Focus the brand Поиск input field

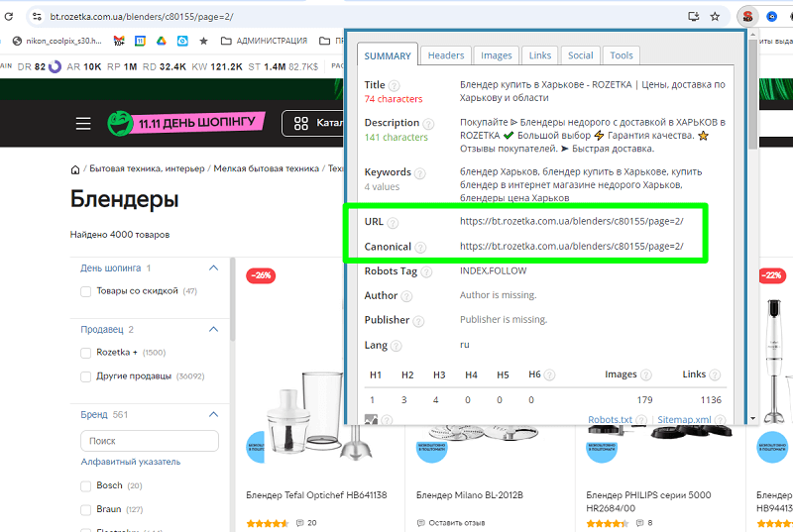(x=150, y=441)
